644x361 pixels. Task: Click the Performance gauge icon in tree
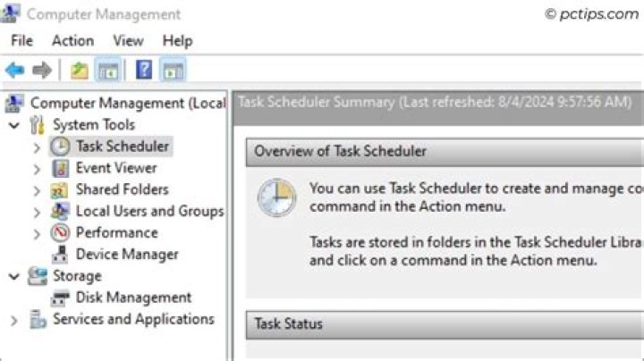tap(60, 232)
